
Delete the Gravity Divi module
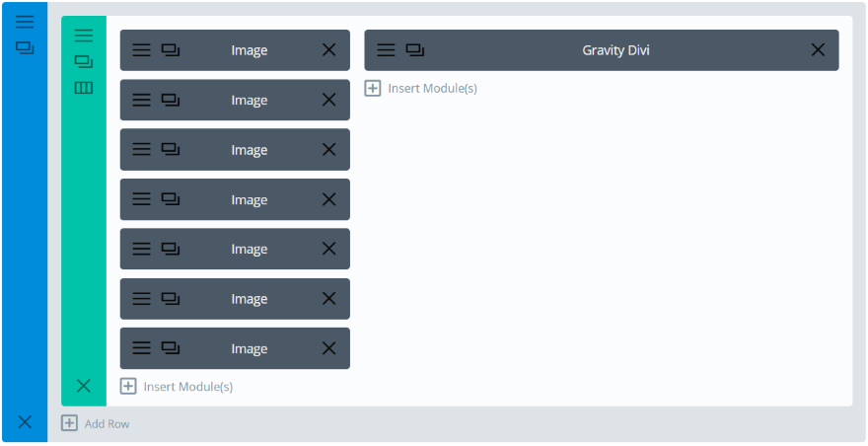[x=818, y=50]
